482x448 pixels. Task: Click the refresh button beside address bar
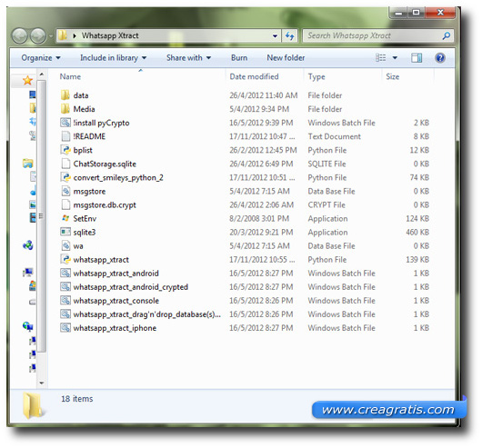[289, 36]
